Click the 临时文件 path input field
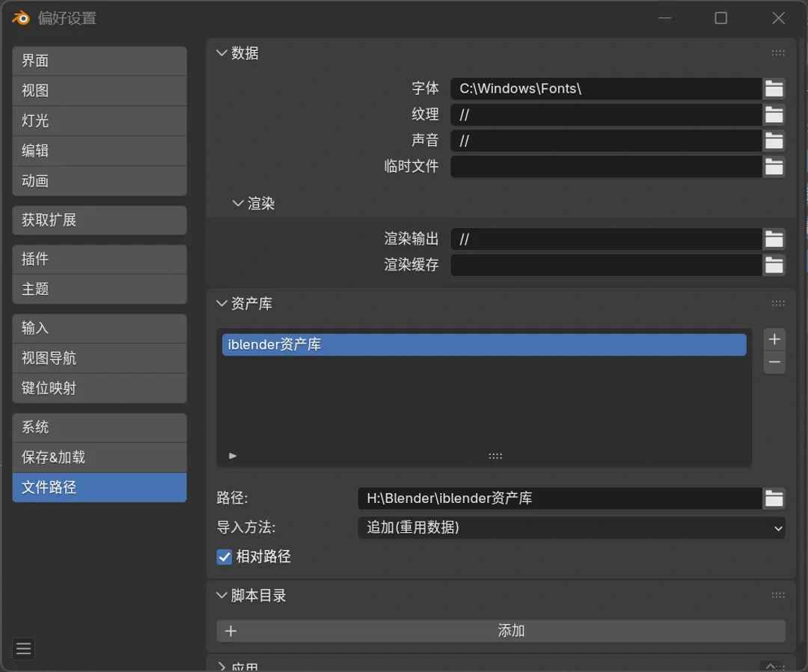This screenshot has width=808, height=672. point(605,166)
